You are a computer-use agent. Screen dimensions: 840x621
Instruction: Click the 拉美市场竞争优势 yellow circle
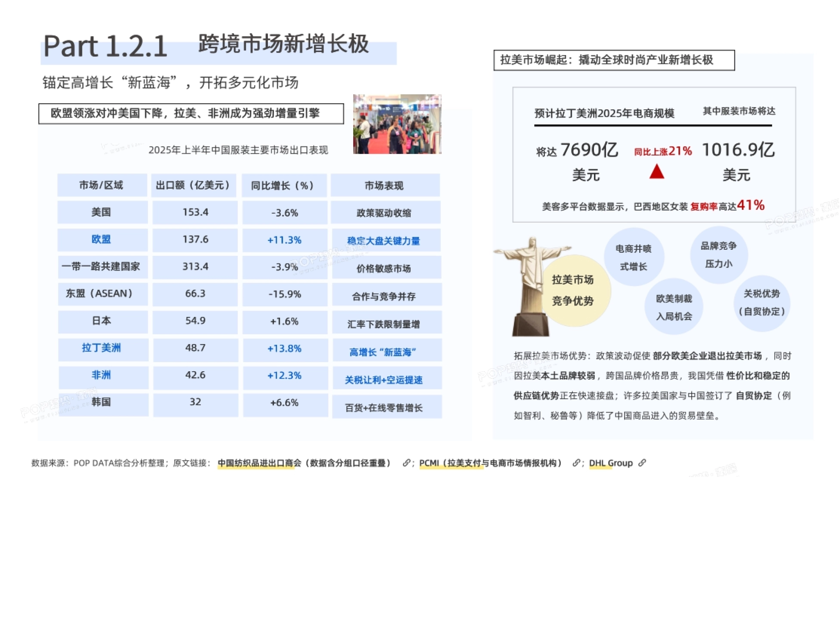[x=574, y=290]
